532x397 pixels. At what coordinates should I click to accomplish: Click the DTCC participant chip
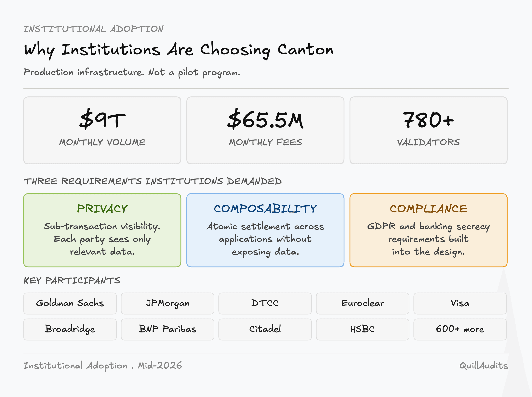pyautogui.click(x=265, y=303)
